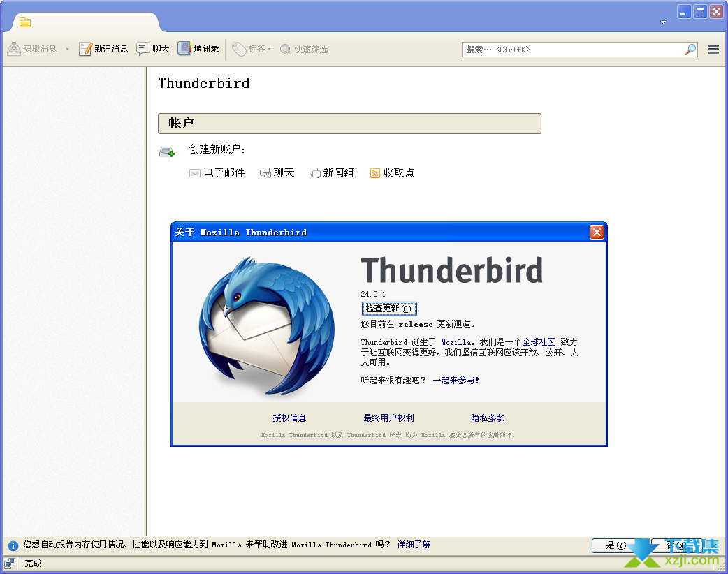Open the 全球社区 global community link

pyautogui.click(x=539, y=342)
